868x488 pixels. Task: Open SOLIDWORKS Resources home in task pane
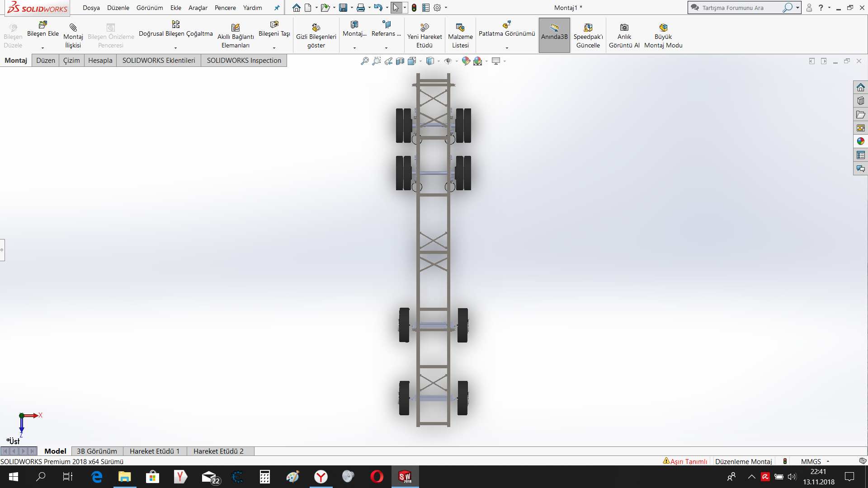(x=861, y=87)
